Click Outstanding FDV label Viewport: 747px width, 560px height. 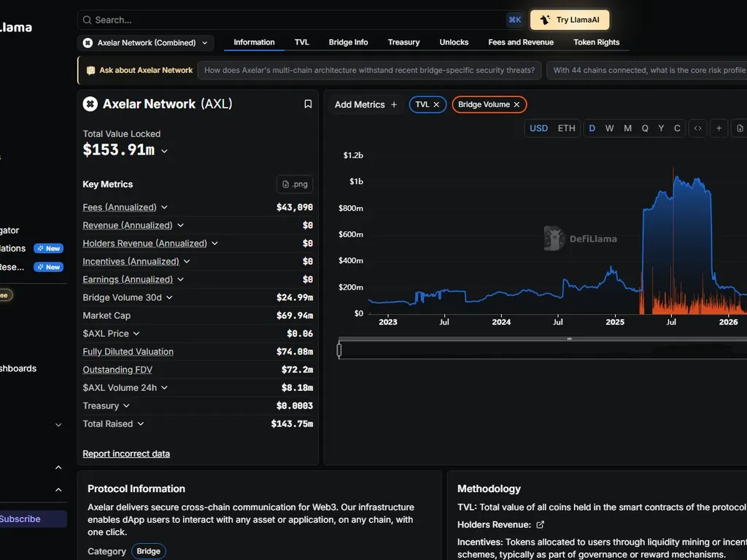click(x=117, y=370)
